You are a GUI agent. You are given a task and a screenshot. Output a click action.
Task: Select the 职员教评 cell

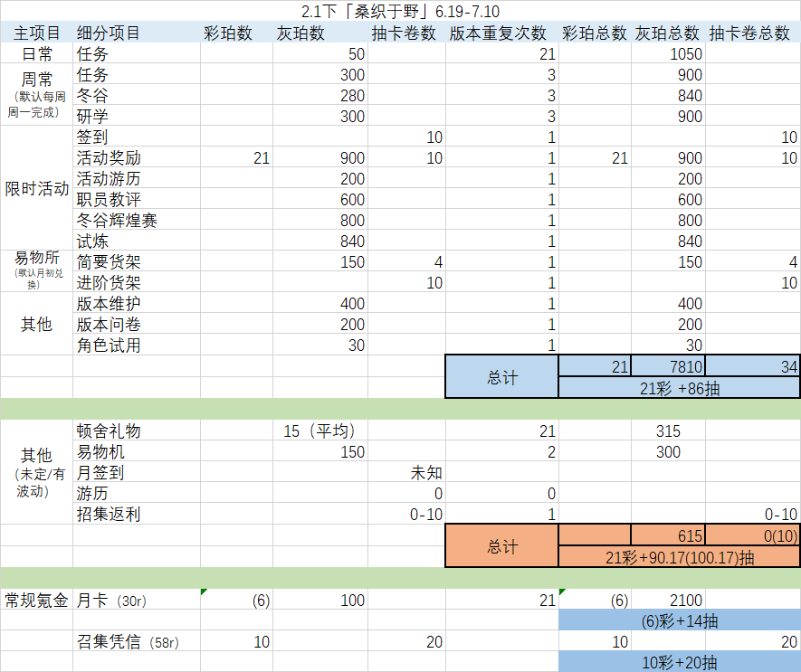click(x=137, y=199)
